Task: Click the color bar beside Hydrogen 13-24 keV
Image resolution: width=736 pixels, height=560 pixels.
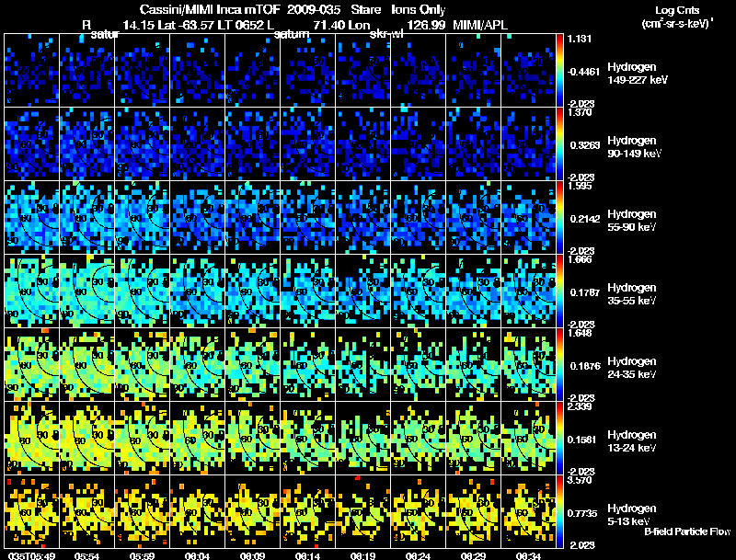Action: point(559,438)
